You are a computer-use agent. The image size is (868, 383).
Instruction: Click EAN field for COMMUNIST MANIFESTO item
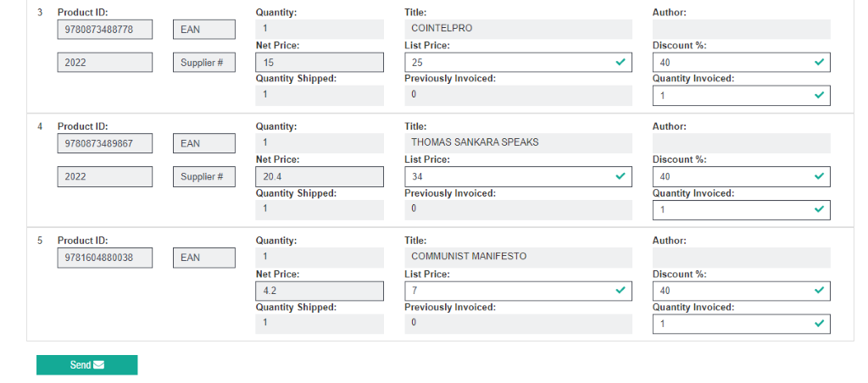point(203,258)
